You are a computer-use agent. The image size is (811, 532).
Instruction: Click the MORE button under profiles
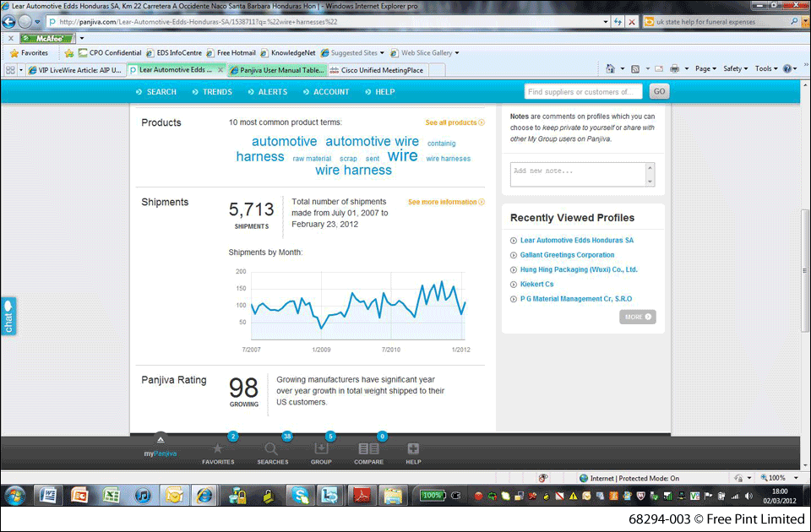(637, 318)
